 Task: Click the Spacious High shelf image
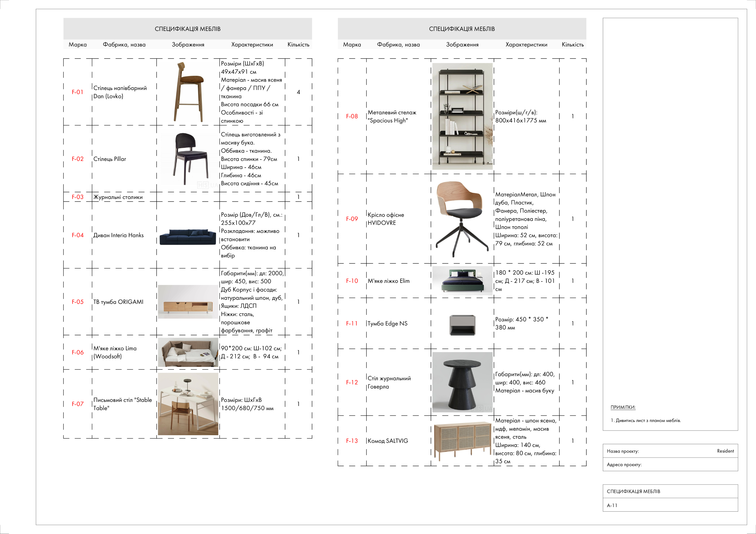pos(462,116)
